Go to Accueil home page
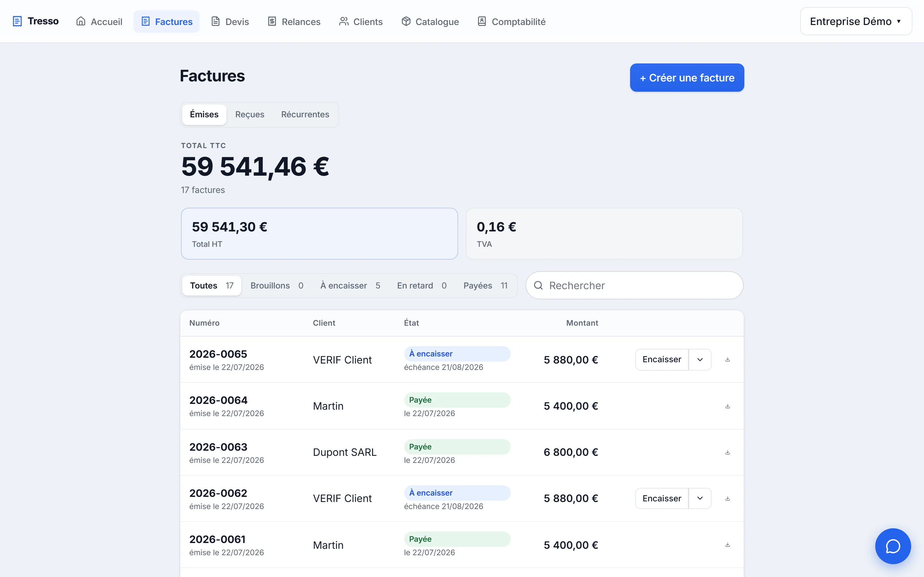The width and height of the screenshot is (924, 577). click(99, 21)
